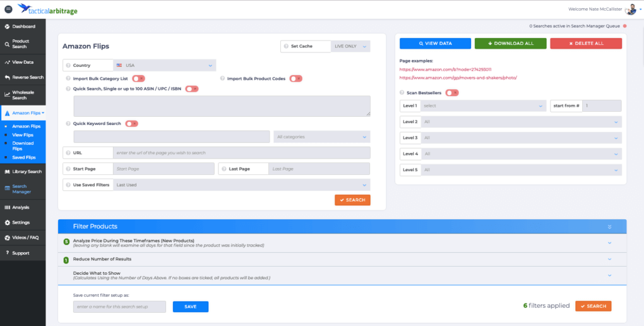
Task: Click the help icon beside Country
Action: tap(68, 66)
